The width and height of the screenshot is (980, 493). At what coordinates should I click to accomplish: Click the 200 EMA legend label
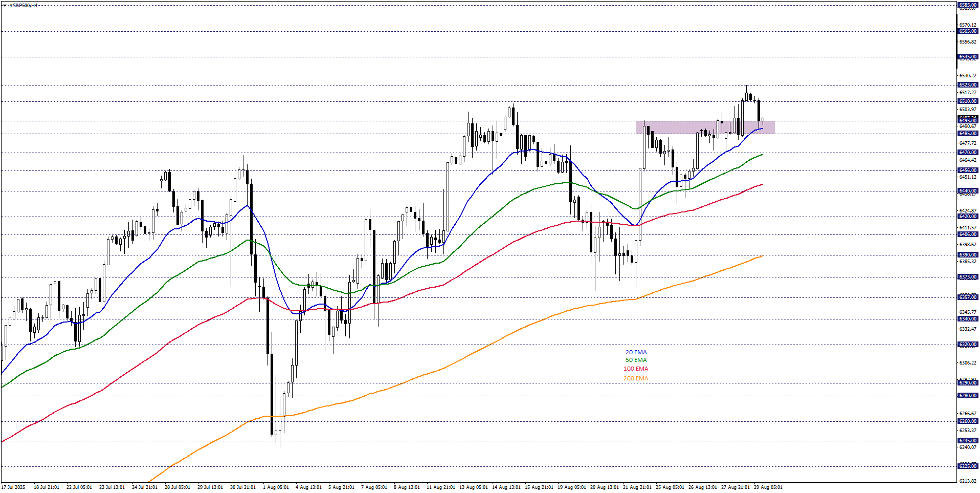tap(636, 378)
